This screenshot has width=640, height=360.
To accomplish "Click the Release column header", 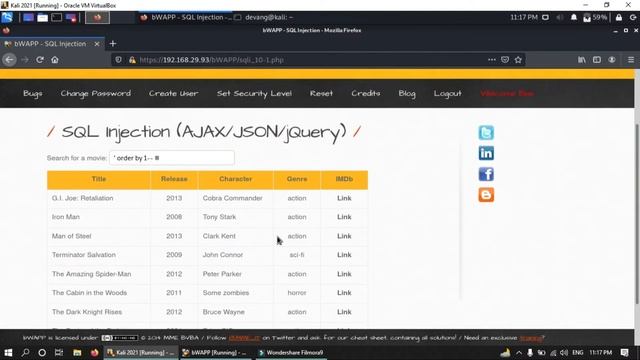I will (x=174, y=179).
